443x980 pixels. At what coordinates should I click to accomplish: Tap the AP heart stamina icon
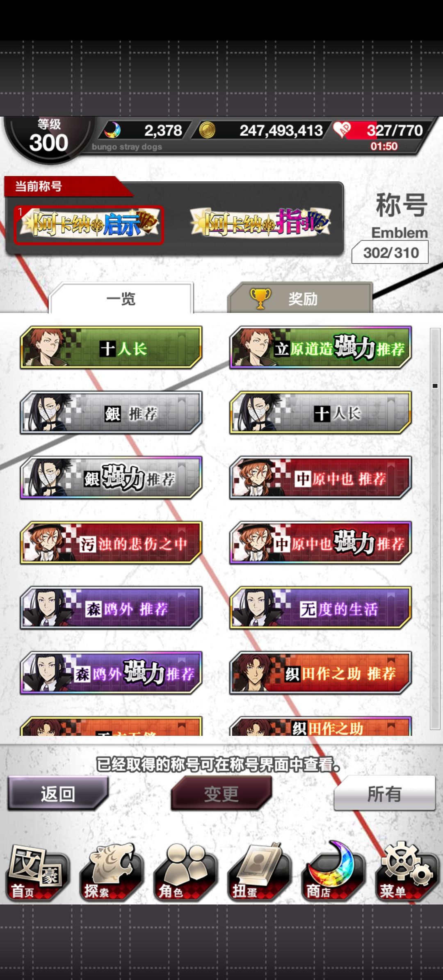343,130
